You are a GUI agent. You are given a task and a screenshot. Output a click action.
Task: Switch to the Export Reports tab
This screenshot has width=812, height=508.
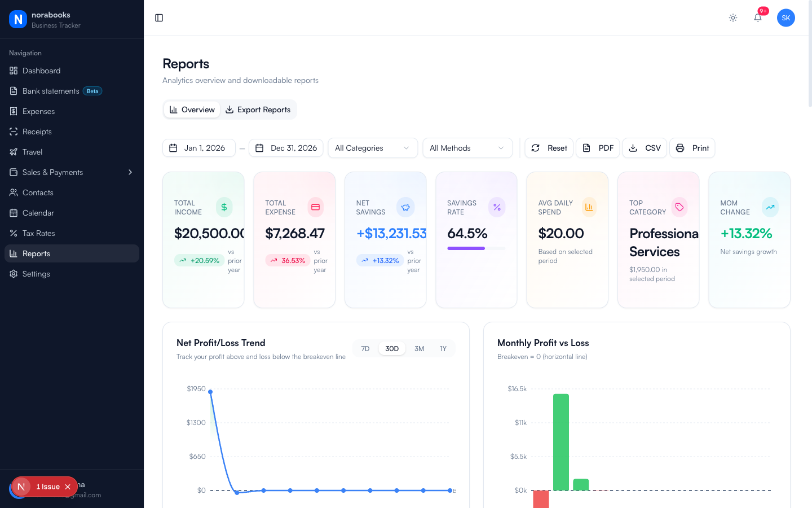click(x=258, y=110)
